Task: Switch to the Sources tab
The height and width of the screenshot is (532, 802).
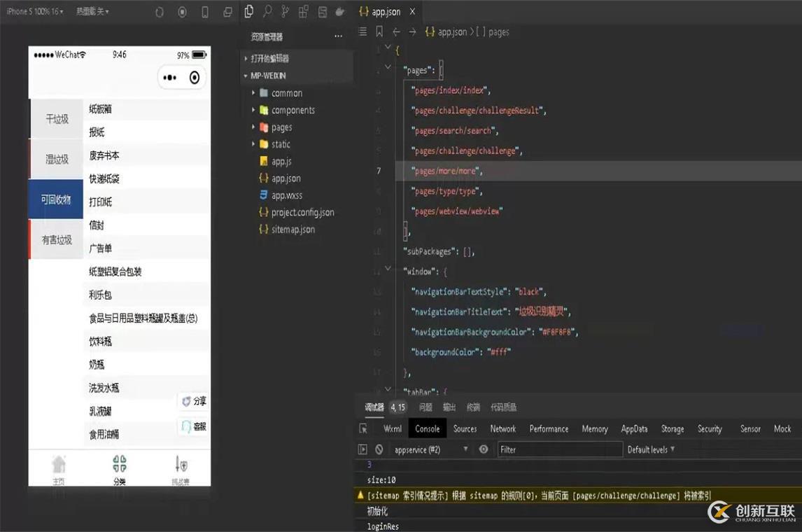Action: [x=465, y=428]
